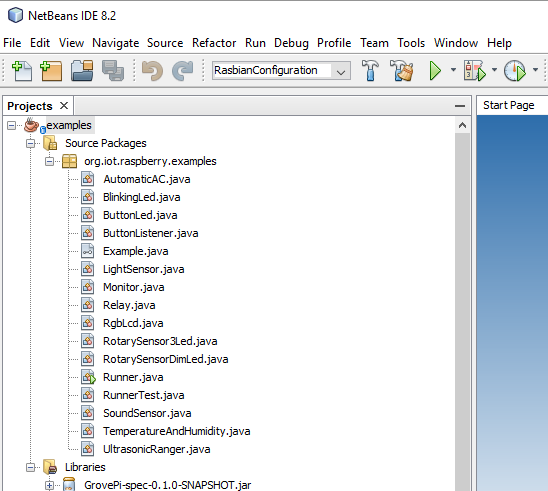548x491 pixels.
Task: Open the Profile Project dropdown arrow
Action: click(x=535, y=70)
